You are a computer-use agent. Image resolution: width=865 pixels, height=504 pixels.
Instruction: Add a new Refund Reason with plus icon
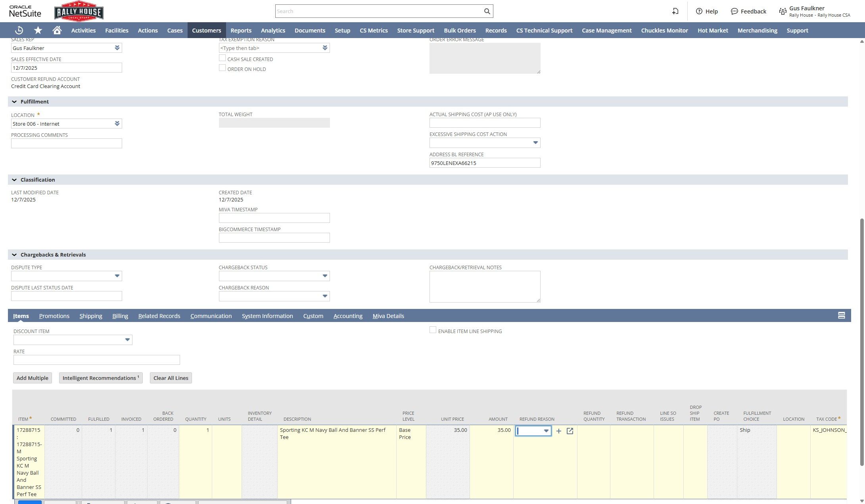(x=559, y=431)
